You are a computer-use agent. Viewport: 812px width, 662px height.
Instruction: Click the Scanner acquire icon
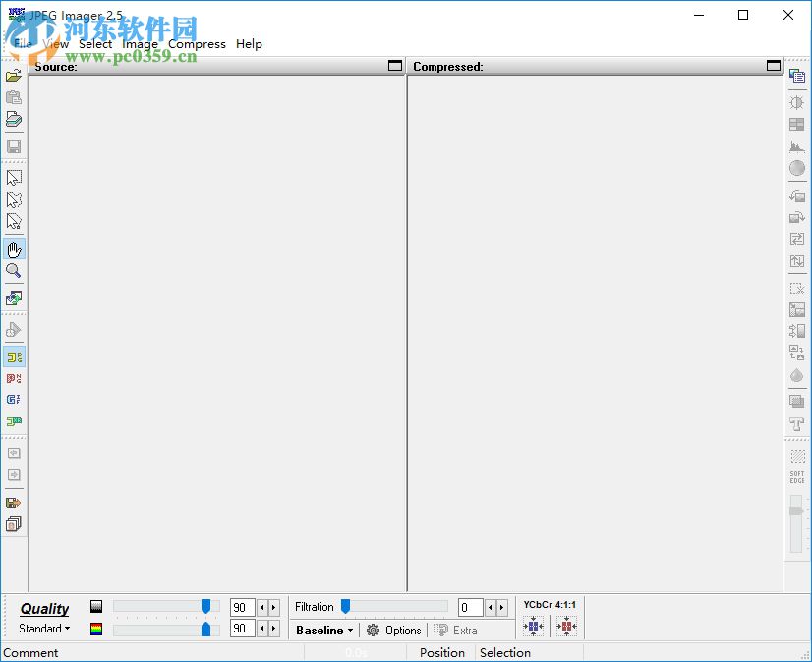coord(14,119)
